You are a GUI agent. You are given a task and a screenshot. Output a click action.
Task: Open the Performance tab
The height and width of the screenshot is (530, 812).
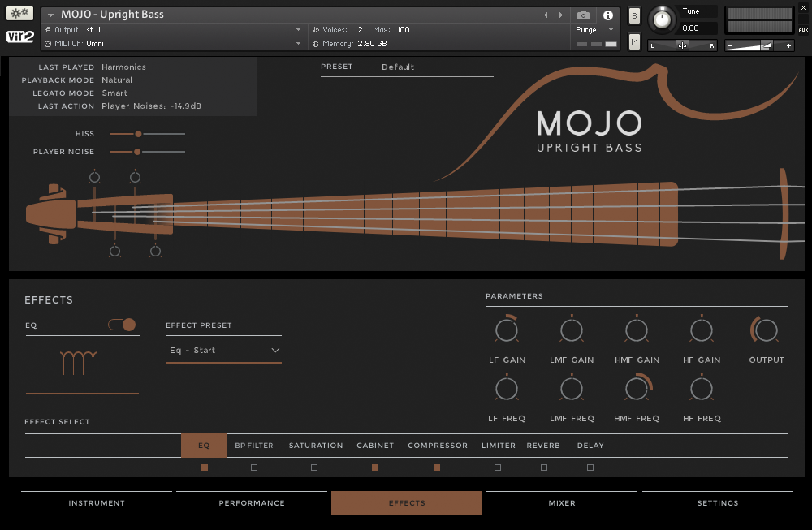click(252, 503)
